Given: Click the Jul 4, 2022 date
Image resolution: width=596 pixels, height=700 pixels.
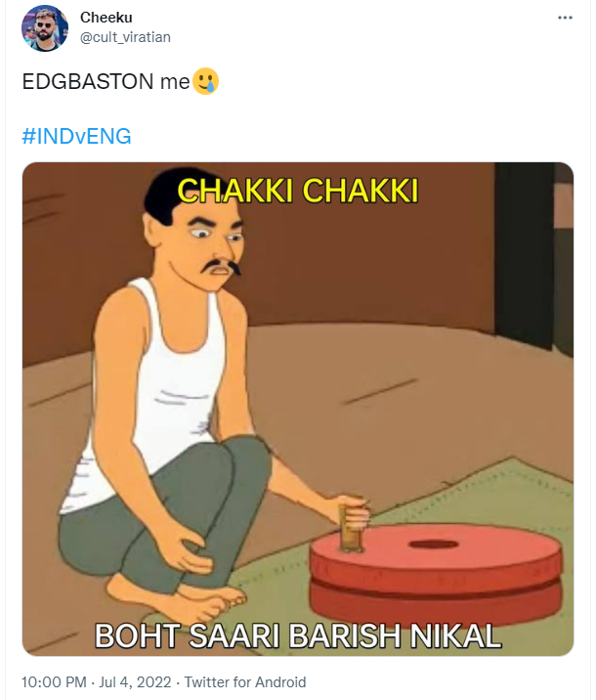Looking at the screenshot, I should coord(135,682).
